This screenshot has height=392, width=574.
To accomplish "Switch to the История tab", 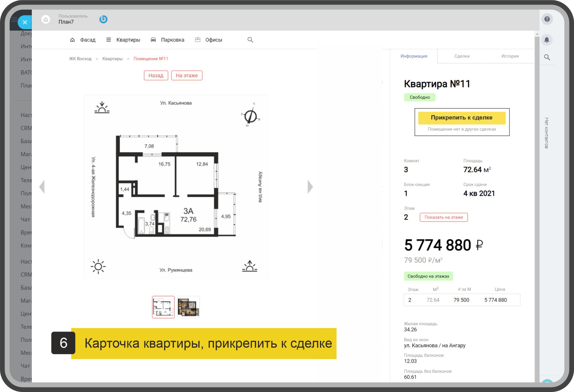I will click(x=510, y=56).
